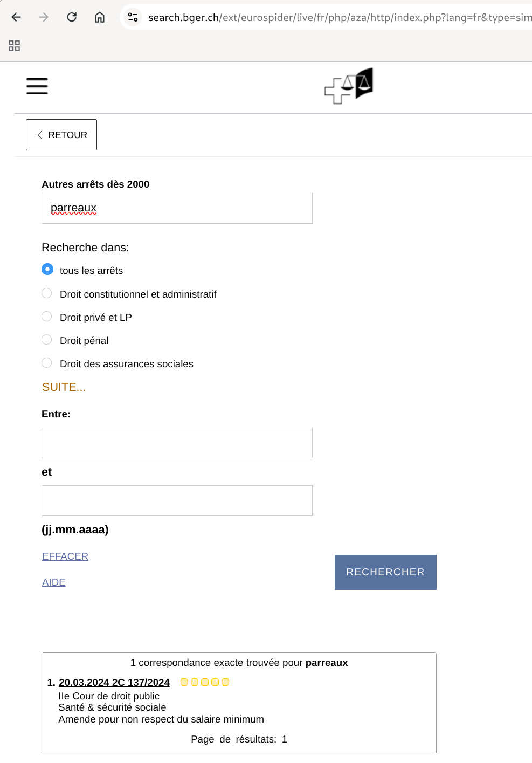Image resolution: width=532 pixels, height=763 pixels.
Task: Click the browser forward arrow
Action: [x=44, y=17]
